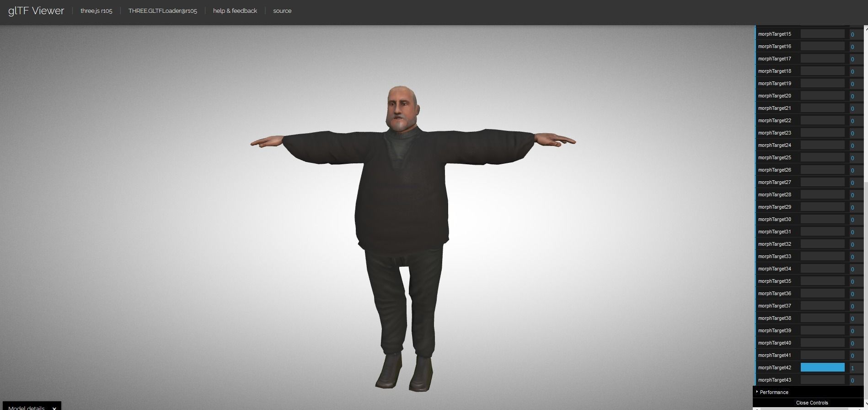Adjust the morphTarget40 slider

point(822,343)
